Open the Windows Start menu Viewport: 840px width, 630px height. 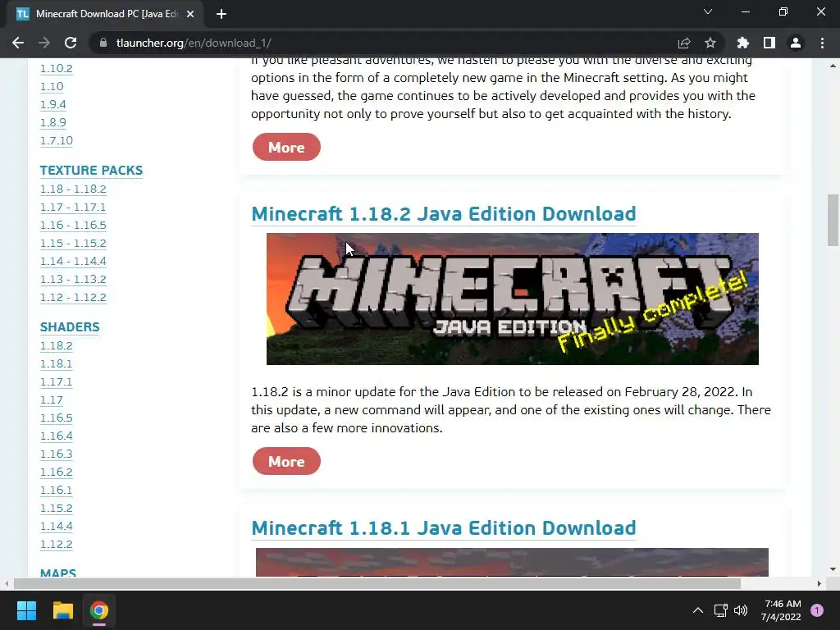coord(26,610)
